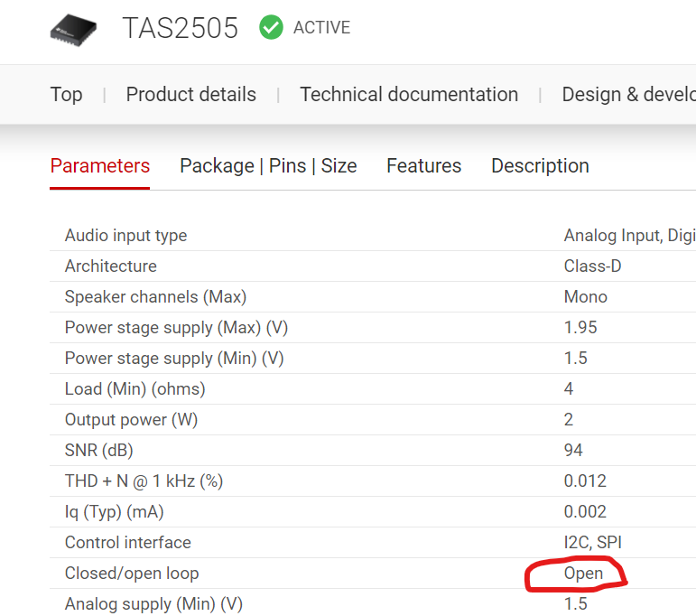
Task: Click the SNR (dB) value 94
Action: point(573,450)
